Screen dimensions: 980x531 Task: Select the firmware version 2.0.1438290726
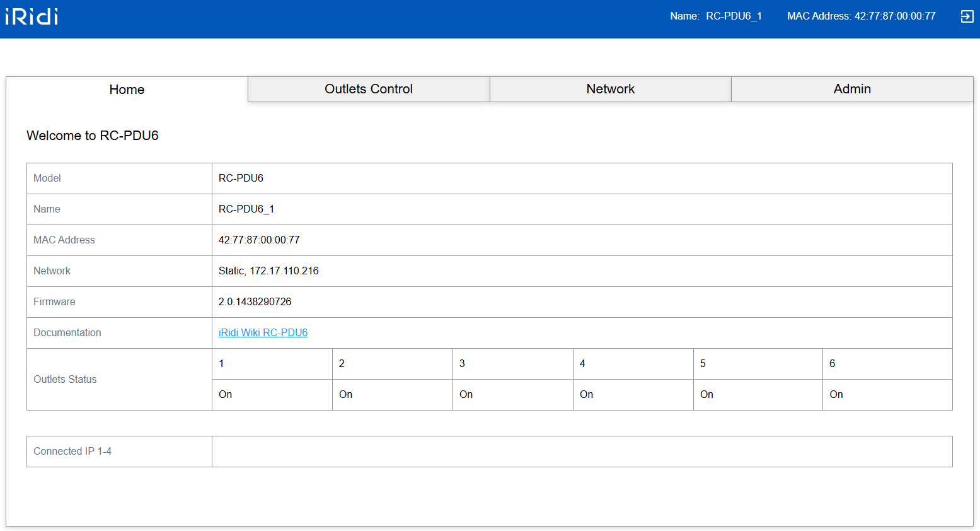pyautogui.click(x=255, y=302)
